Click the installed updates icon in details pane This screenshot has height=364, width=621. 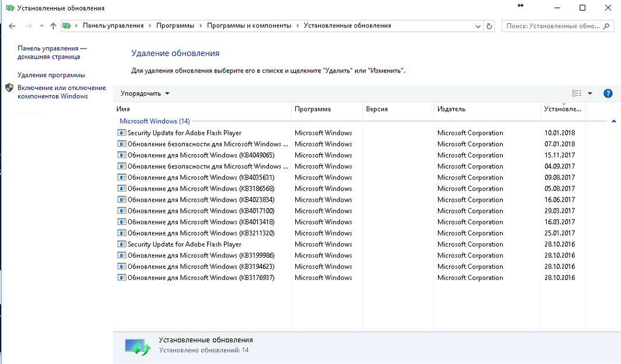tap(137, 347)
